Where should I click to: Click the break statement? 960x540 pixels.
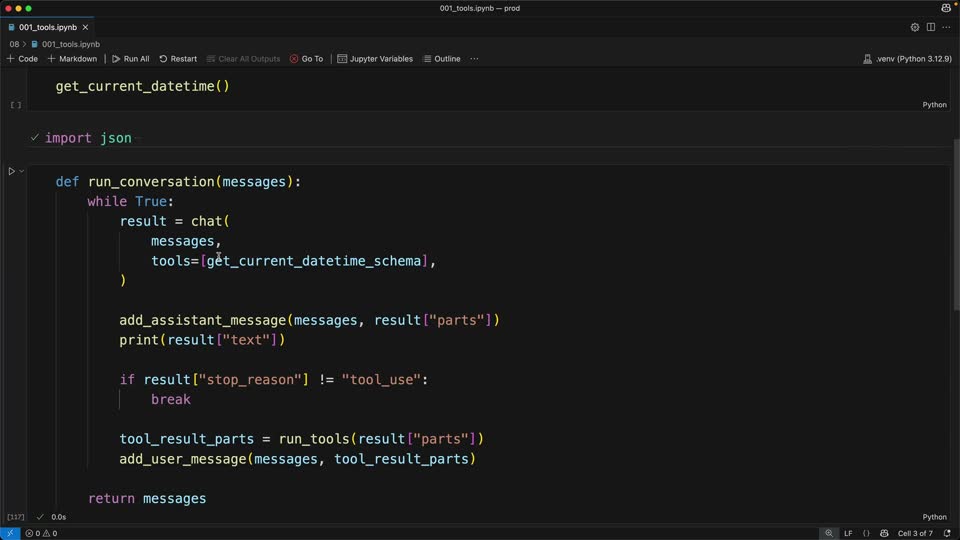click(171, 399)
